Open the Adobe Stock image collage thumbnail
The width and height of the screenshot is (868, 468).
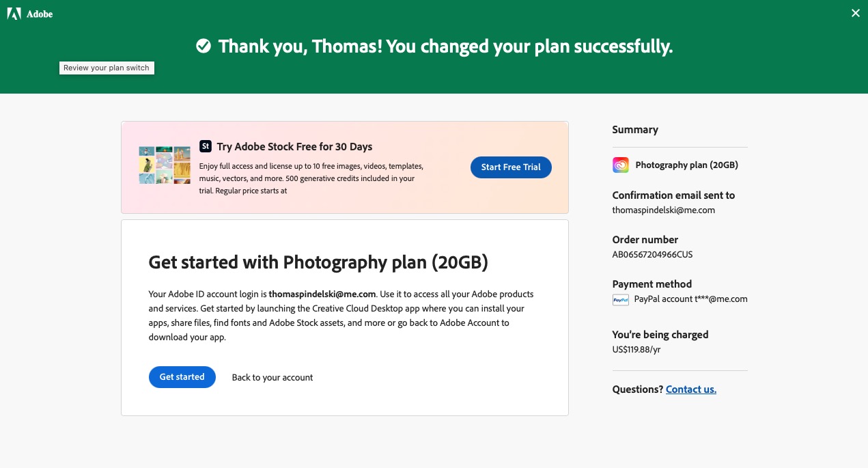click(x=164, y=165)
